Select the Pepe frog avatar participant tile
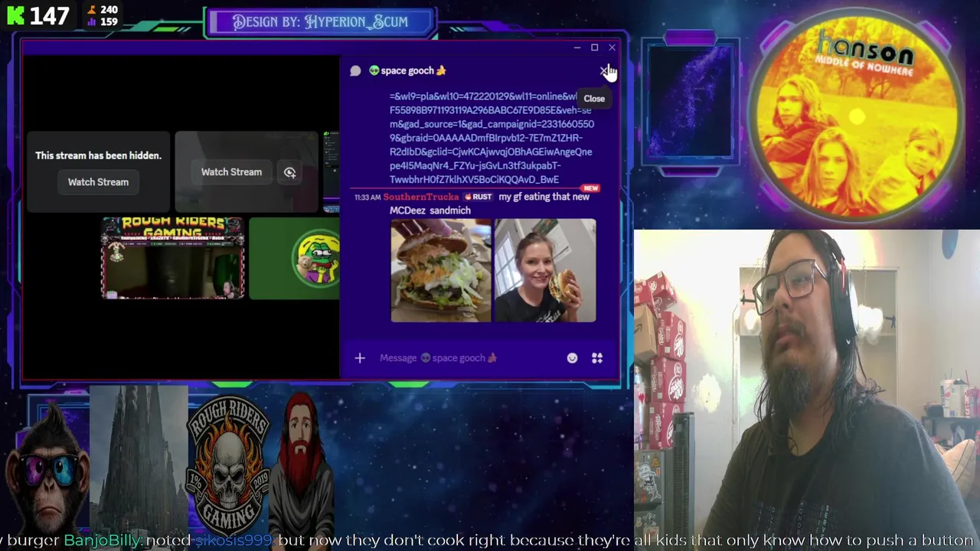This screenshot has width=980, height=551. 295,258
